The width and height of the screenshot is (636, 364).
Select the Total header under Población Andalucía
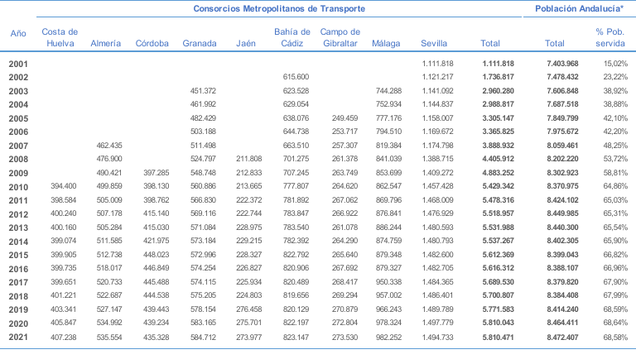click(x=556, y=43)
